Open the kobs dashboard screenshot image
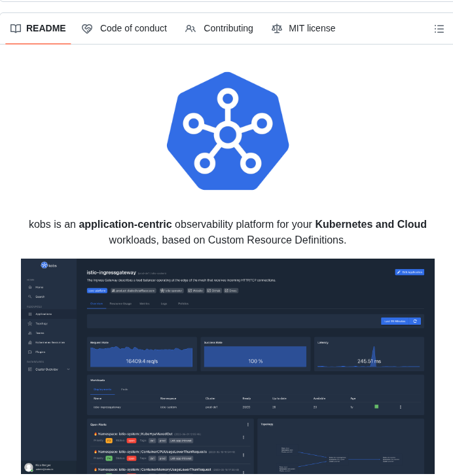The height and width of the screenshot is (476, 453). pyautogui.click(x=228, y=366)
